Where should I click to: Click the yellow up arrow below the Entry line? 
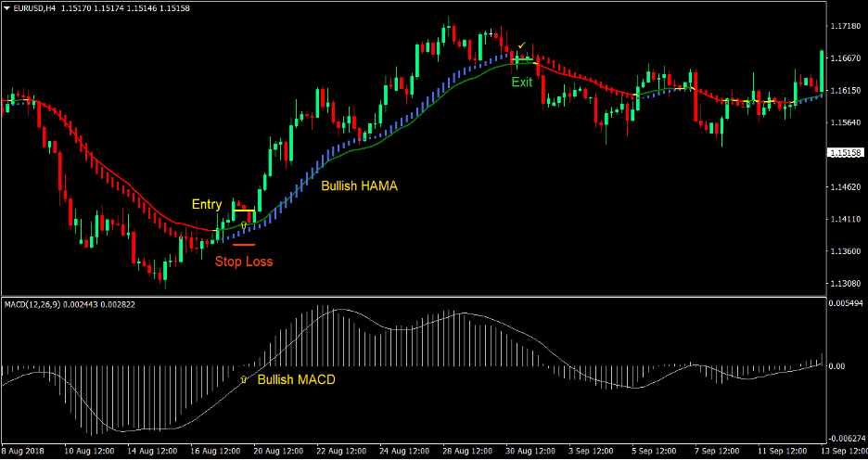coord(244,225)
